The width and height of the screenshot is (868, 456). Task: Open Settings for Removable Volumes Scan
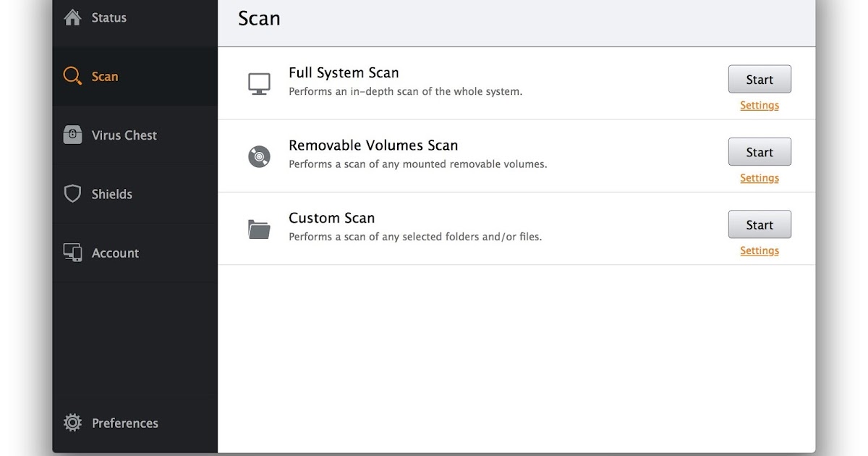[759, 178]
